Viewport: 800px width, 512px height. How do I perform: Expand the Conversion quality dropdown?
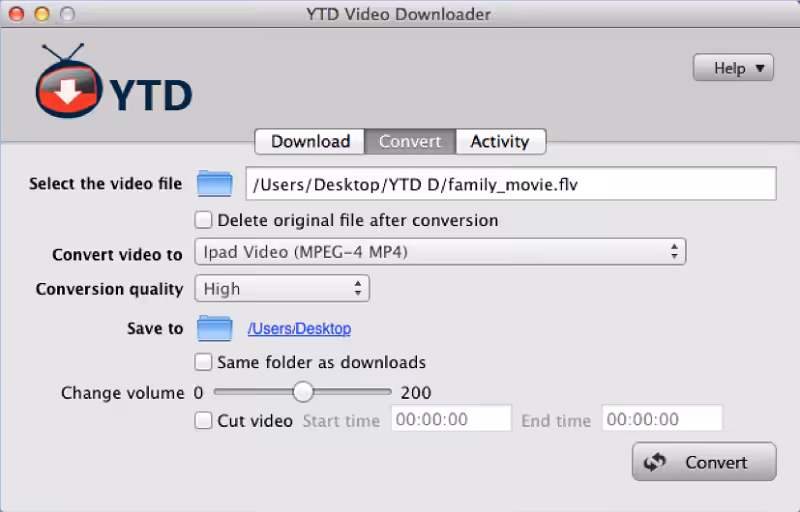coord(282,289)
